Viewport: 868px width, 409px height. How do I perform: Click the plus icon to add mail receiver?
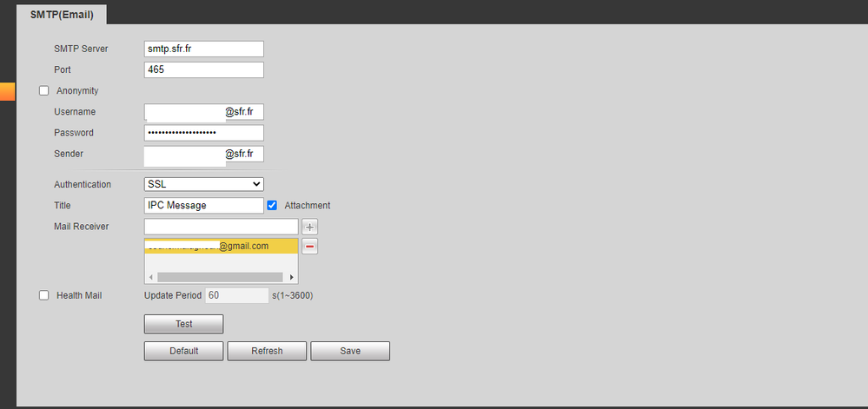point(310,227)
